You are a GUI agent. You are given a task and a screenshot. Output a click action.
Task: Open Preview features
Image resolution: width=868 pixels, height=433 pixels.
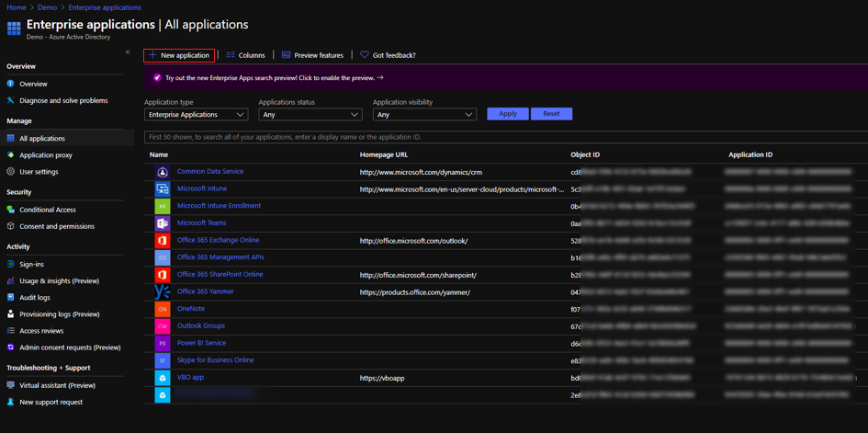click(313, 55)
